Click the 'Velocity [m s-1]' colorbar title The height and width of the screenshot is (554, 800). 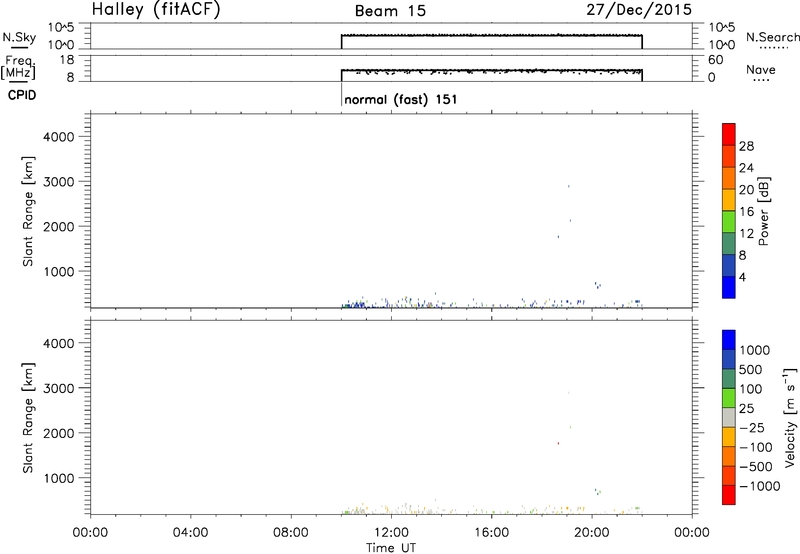790,417
